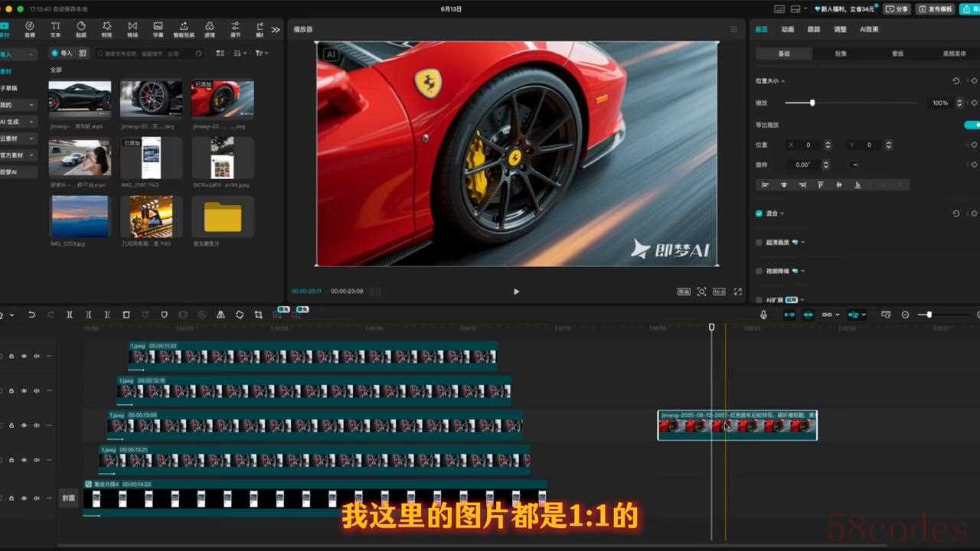
Task: Click the timeline zoom-out minus icon
Action: point(906,315)
